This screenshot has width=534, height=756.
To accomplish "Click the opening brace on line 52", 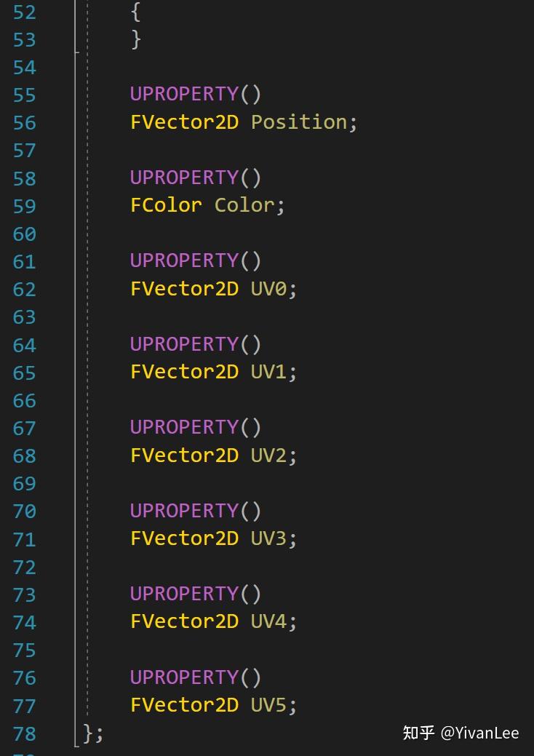I will [x=136, y=12].
